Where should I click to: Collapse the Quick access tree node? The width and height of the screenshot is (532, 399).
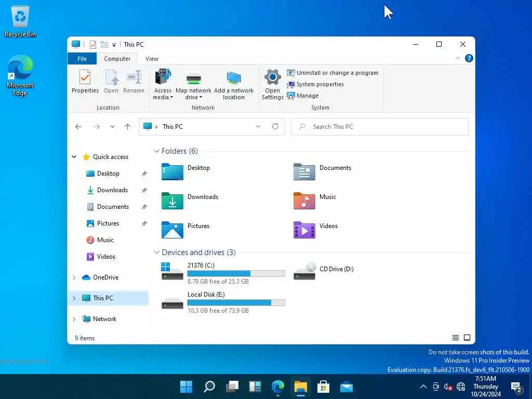(74, 157)
